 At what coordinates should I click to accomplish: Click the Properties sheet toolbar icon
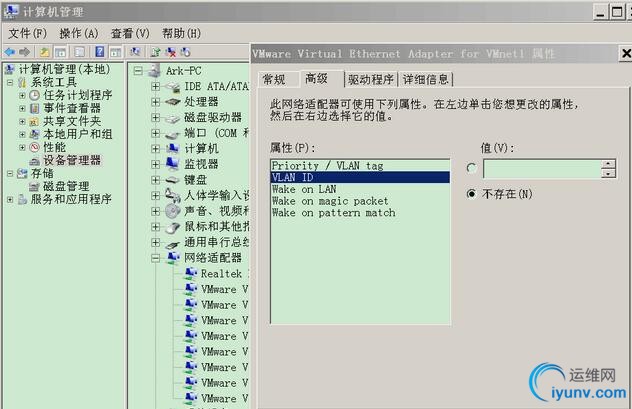[80, 52]
